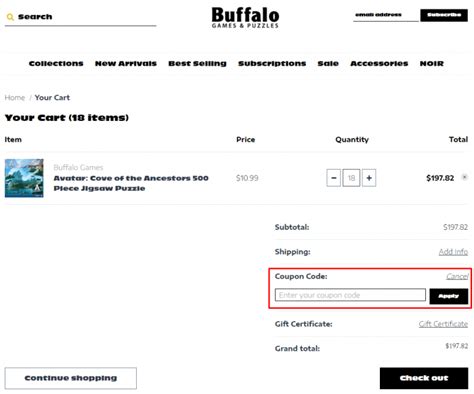Increase quantity with plus button
Viewport: 474px width, 394px height.
coord(369,178)
